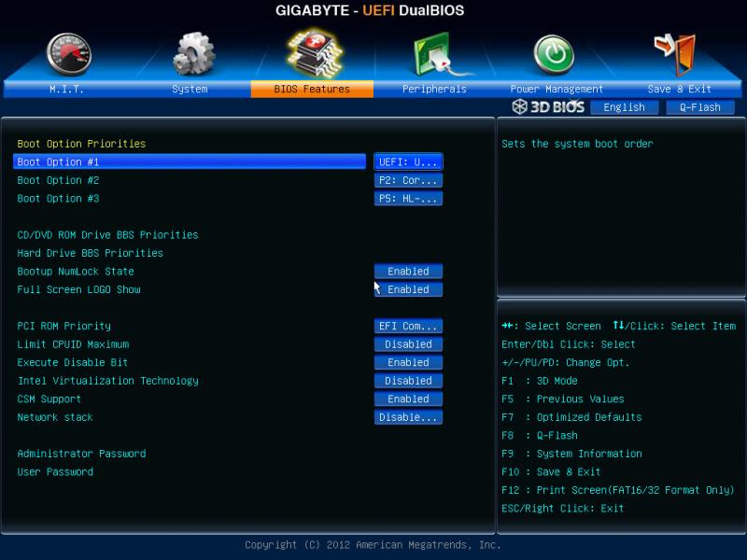
Task: Click the 'F7 : Optimized Defaults' hint
Action: (571, 417)
